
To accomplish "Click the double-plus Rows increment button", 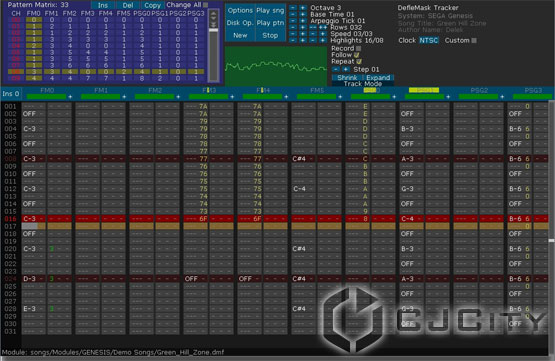I will pyautogui.click(x=323, y=28).
